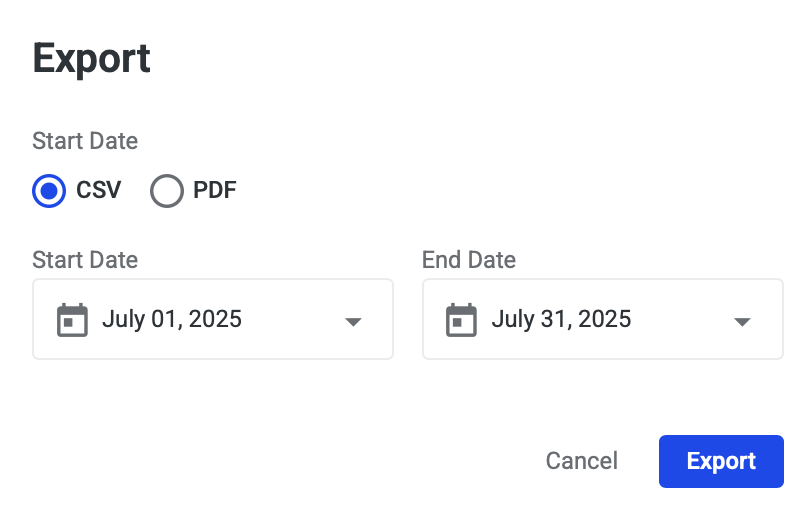Click "Start Date" label above the date field
Image resolution: width=812 pixels, height=522 pixels.
pyautogui.click(x=85, y=260)
